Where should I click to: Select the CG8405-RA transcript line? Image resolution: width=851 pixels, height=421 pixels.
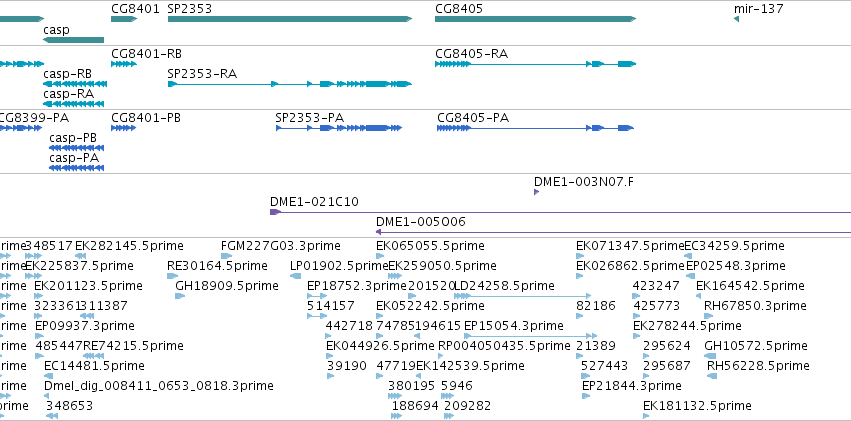tap(535, 64)
